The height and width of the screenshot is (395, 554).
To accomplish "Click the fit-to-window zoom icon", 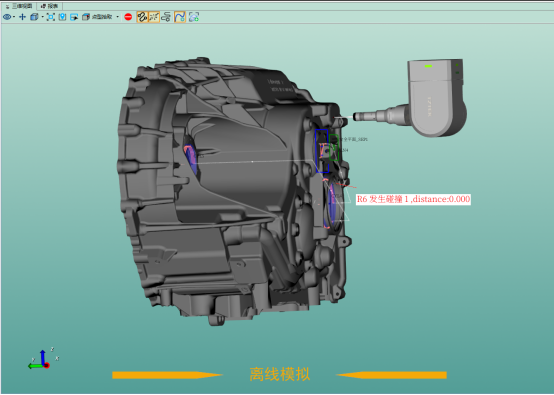I will click(51, 17).
